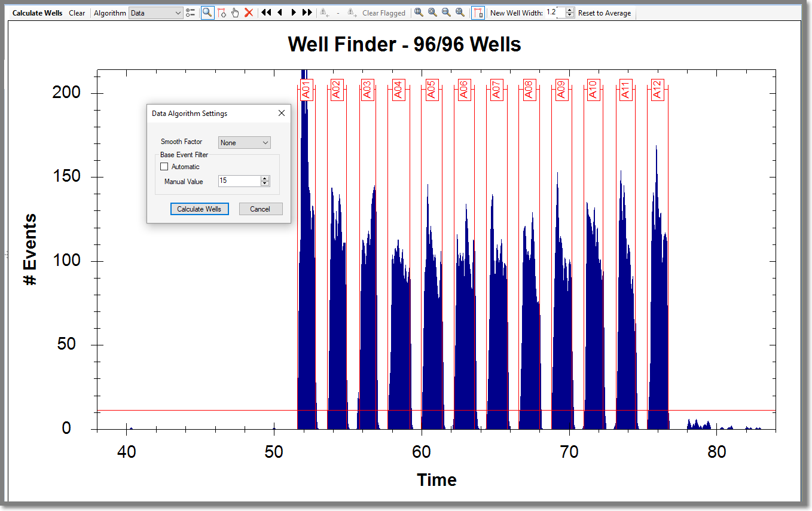The width and height of the screenshot is (812, 511).
Task: Select the hand pan tool
Action: [235, 13]
